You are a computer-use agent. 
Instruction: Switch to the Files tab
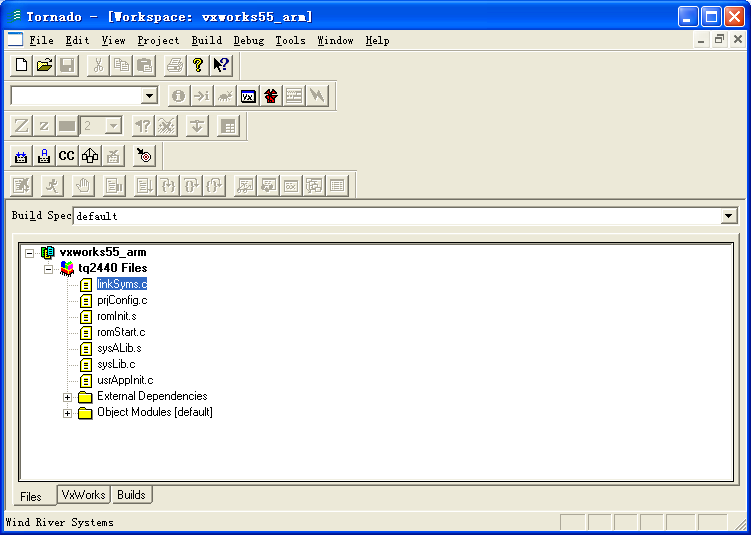point(31,497)
